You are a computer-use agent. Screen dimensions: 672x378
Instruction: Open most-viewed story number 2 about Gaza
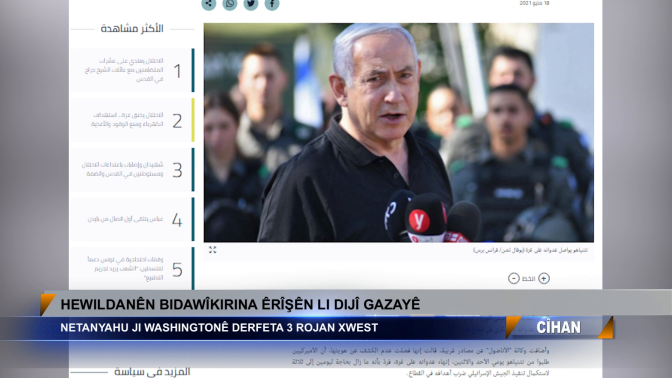click(132, 120)
